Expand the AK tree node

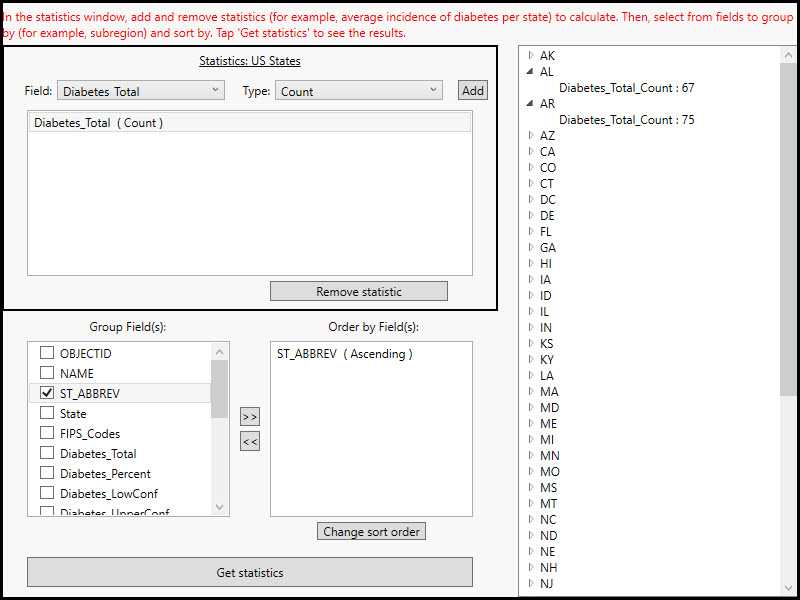pos(531,55)
